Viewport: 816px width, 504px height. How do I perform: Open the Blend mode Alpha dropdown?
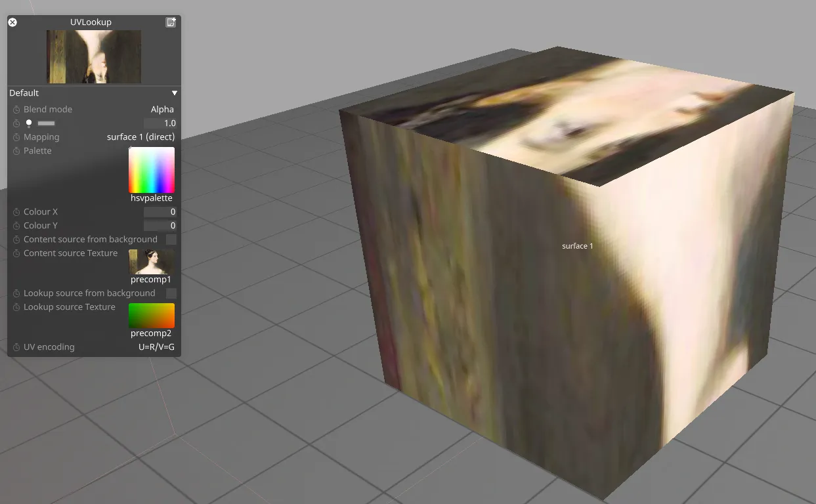162,110
